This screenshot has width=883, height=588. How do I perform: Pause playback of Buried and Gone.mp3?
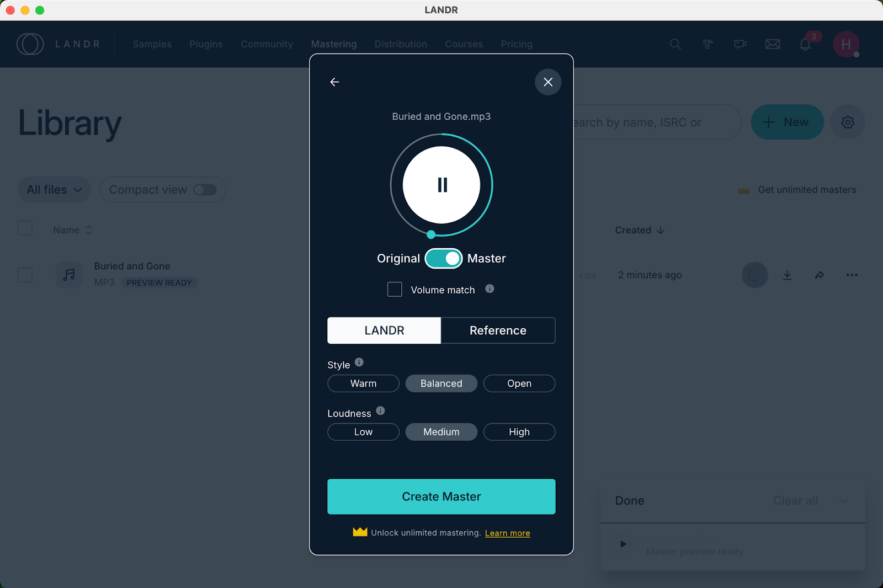441,185
